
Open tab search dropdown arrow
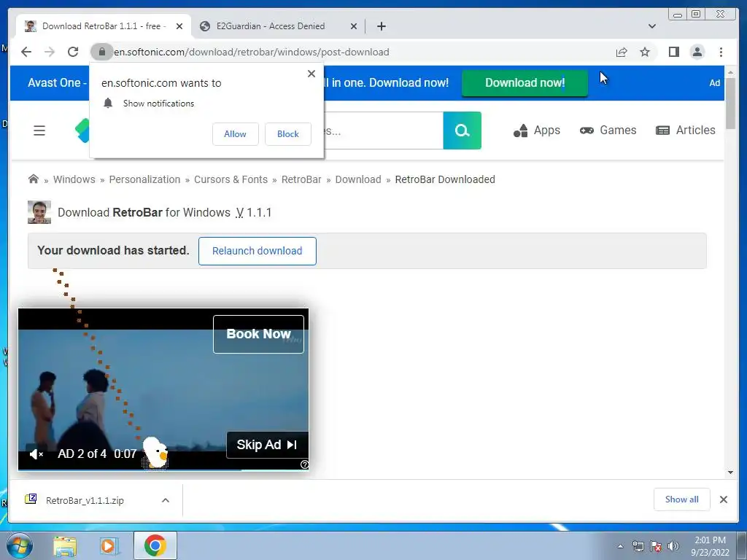click(x=652, y=26)
